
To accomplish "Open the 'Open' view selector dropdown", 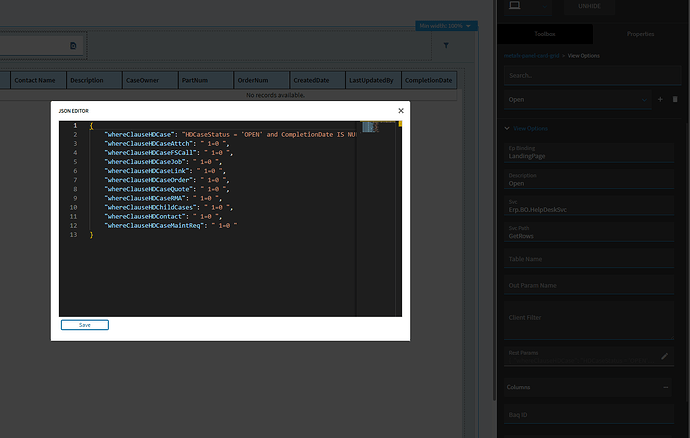I will pyautogui.click(x=575, y=100).
